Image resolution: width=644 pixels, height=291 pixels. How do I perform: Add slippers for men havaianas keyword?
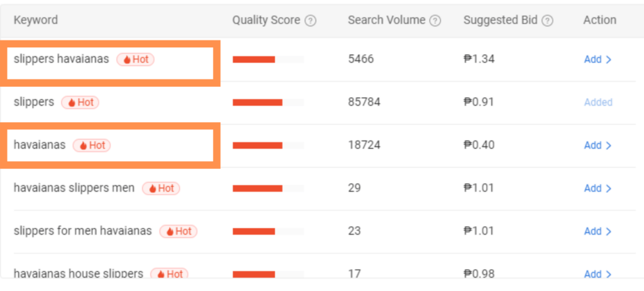point(597,231)
